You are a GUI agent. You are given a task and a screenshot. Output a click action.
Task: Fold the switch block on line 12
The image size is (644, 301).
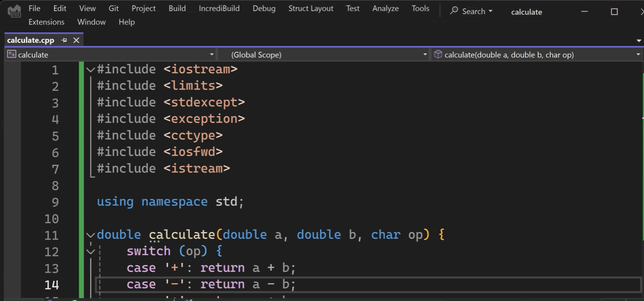tap(91, 251)
